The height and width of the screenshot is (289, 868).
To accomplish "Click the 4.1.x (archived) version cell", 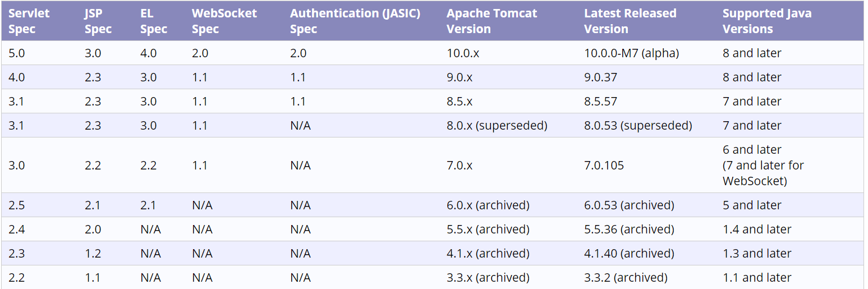I will 488,254.
